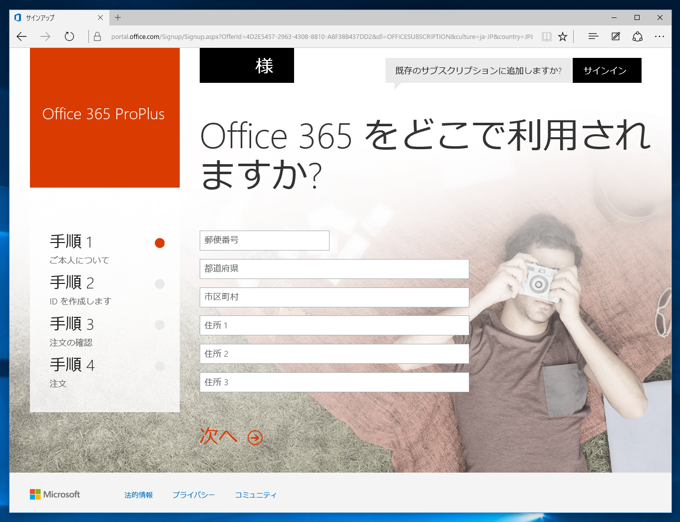Viewport: 680px width, 522px height.
Task: Click the padlock site security icon
Action: point(97,37)
